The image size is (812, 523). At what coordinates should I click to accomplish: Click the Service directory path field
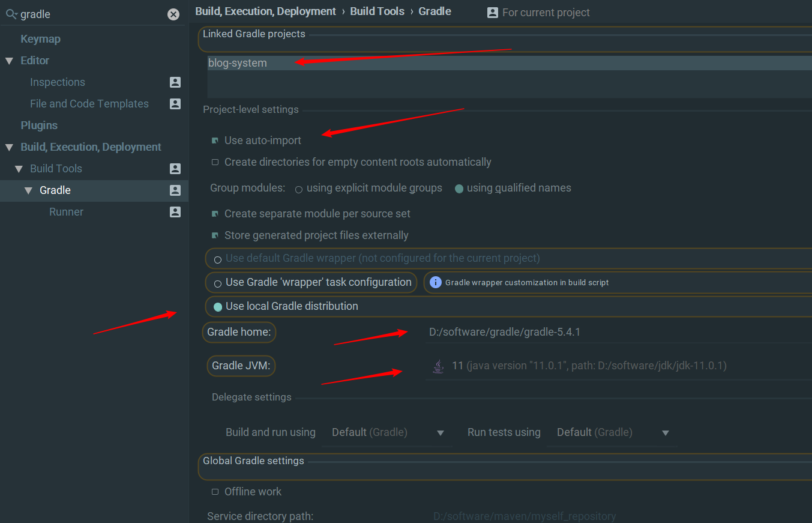pyautogui.click(x=621, y=516)
